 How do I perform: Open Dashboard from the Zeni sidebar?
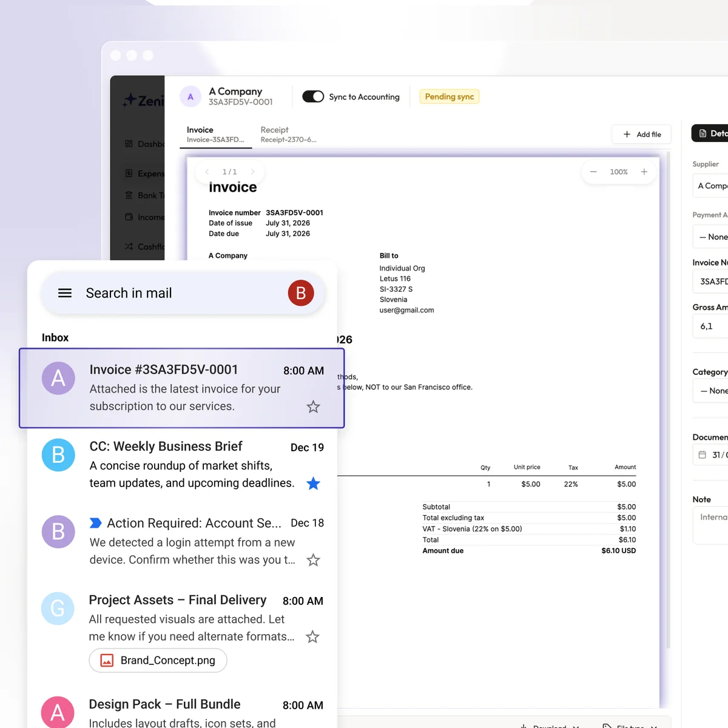pyautogui.click(x=144, y=144)
